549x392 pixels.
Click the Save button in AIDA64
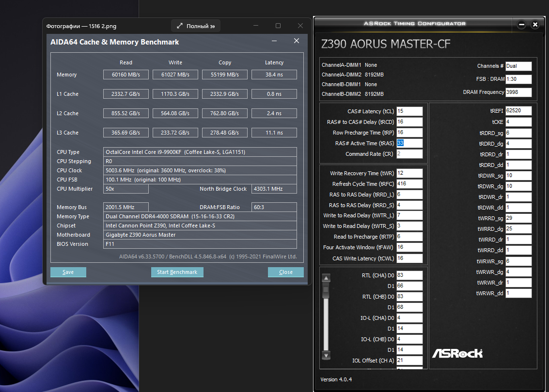point(68,272)
